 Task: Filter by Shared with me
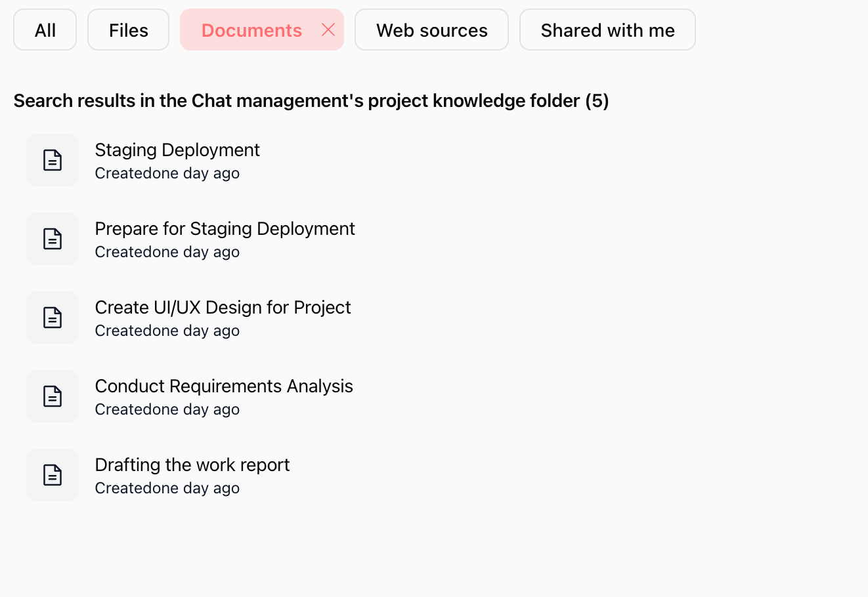607,30
